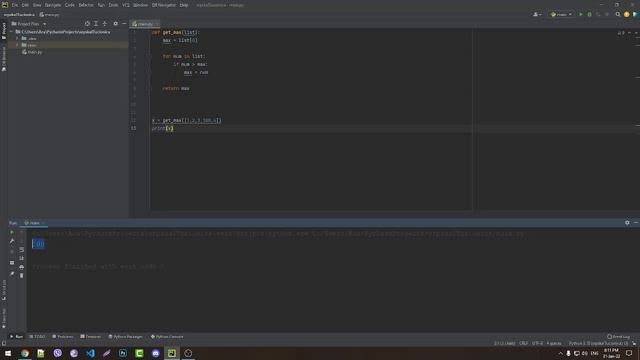The height and width of the screenshot is (360, 640).
Task: Click the CRLF line separator status bar entry
Action: click(523, 344)
